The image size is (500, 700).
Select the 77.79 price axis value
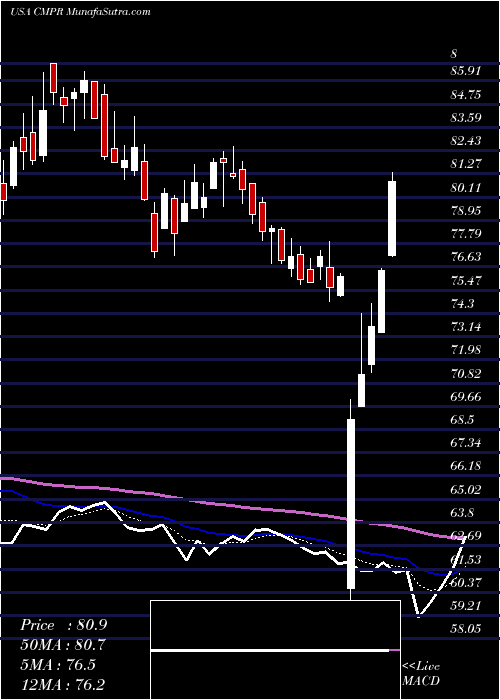(x=466, y=234)
